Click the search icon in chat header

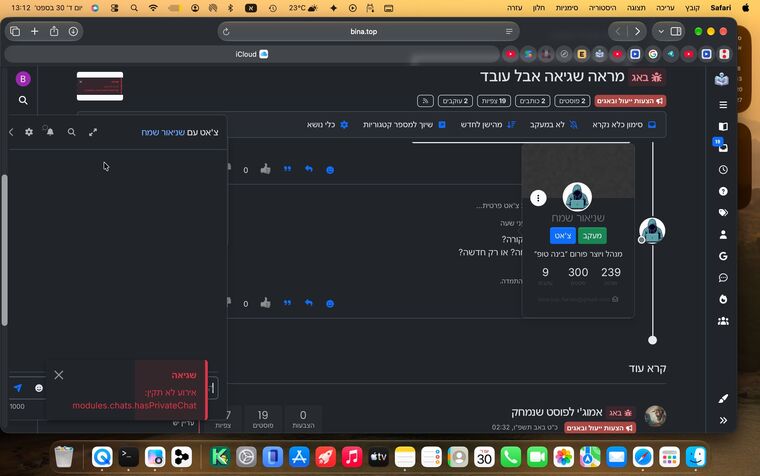pos(71,132)
